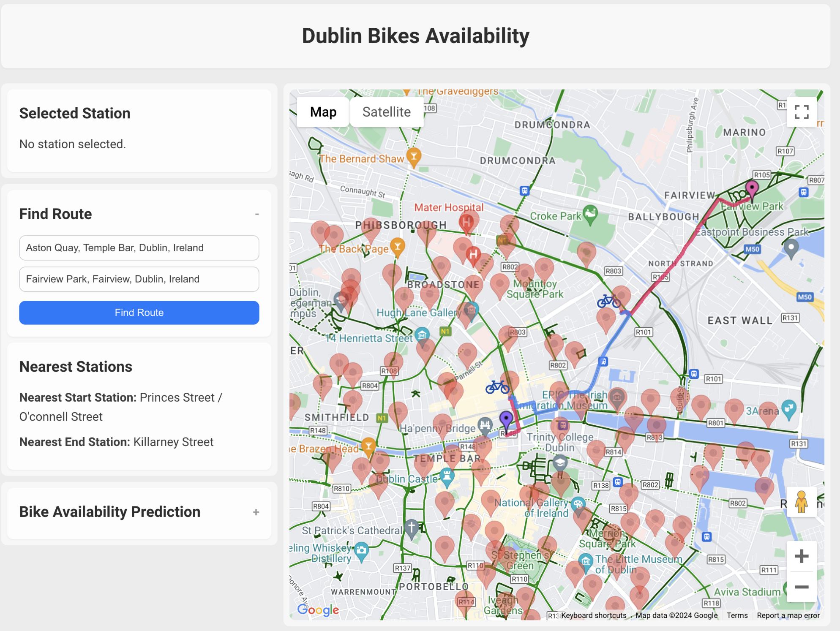Image resolution: width=840 pixels, height=631 pixels.
Task: Select the purple start marker near Ha'penny Bridge
Action: [505, 418]
